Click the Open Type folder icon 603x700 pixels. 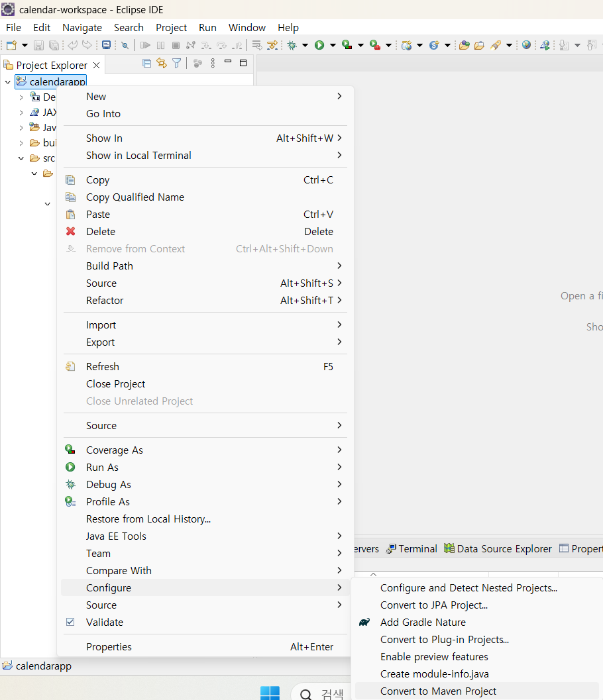point(465,45)
